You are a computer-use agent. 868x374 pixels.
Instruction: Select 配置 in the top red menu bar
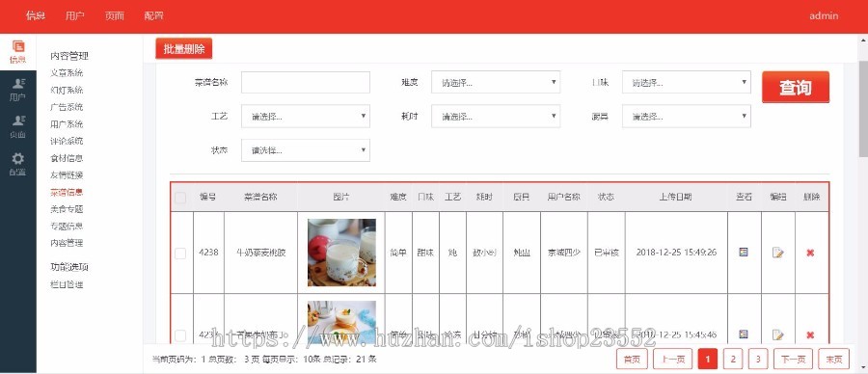154,15
